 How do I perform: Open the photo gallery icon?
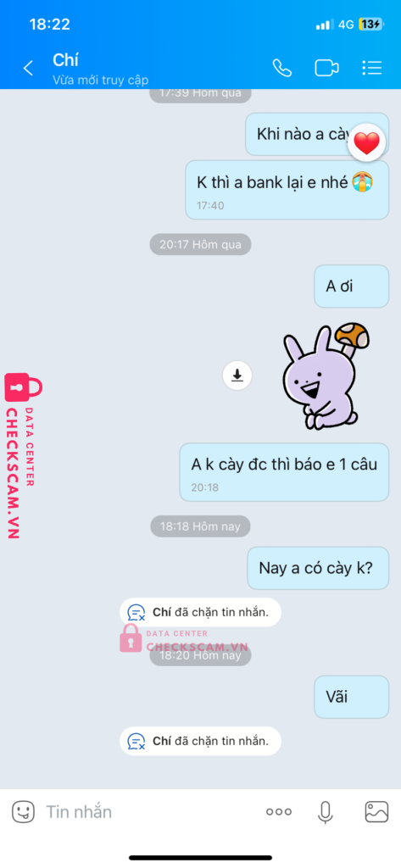376,812
